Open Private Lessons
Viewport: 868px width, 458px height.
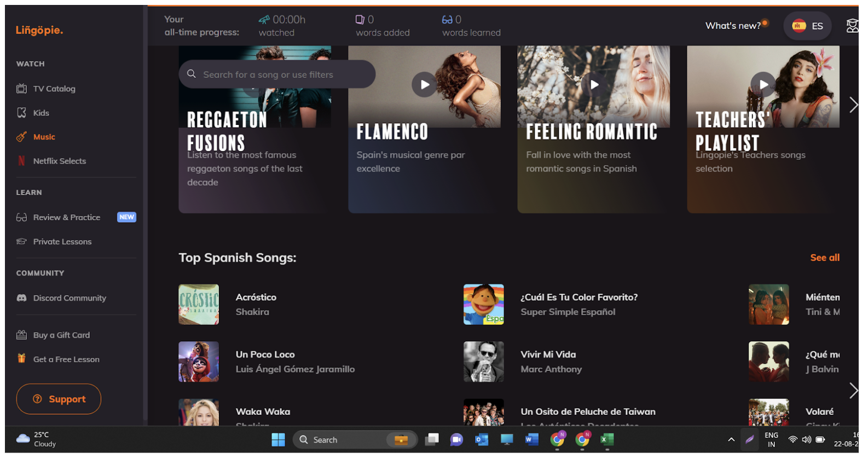click(62, 241)
